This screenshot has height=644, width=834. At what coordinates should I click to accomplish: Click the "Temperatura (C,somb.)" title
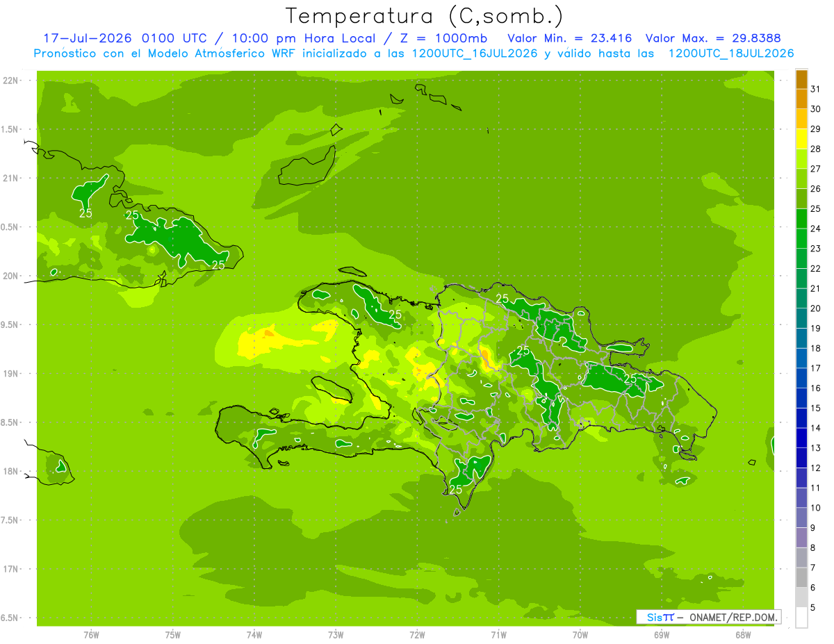coord(425,16)
